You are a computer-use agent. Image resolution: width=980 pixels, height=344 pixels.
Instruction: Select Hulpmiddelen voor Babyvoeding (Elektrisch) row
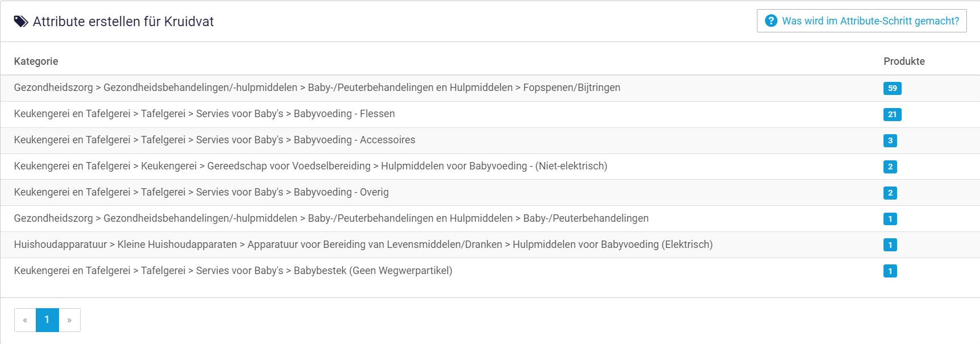pos(363,244)
